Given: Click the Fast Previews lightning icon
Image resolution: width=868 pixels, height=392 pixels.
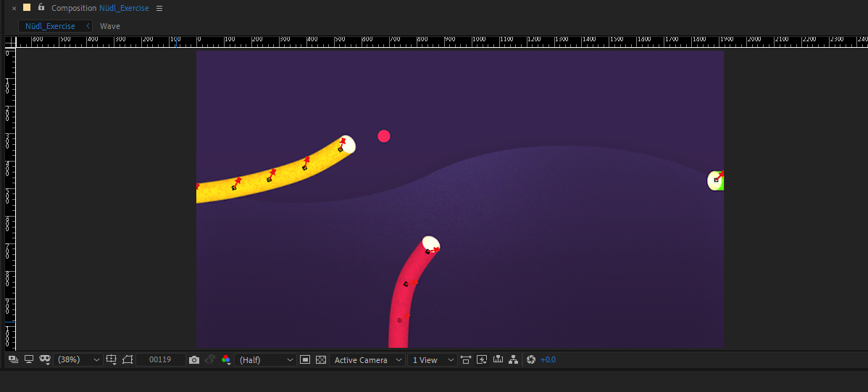Looking at the screenshot, I should (482, 360).
